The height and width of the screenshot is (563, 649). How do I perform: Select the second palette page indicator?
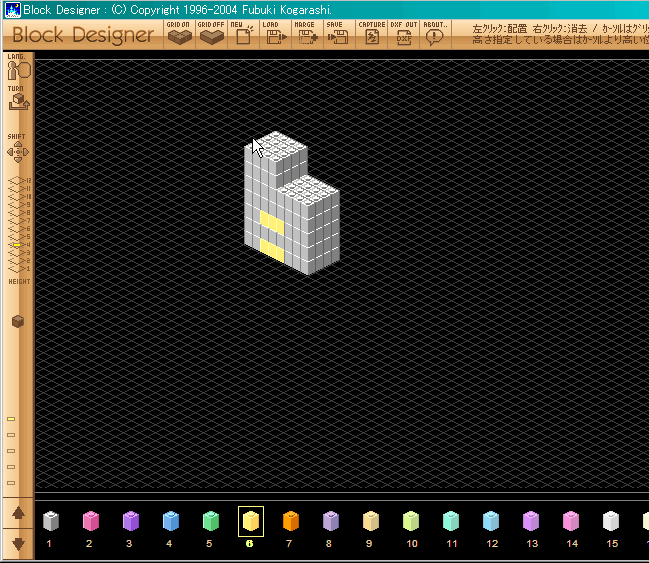[x=11, y=435]
